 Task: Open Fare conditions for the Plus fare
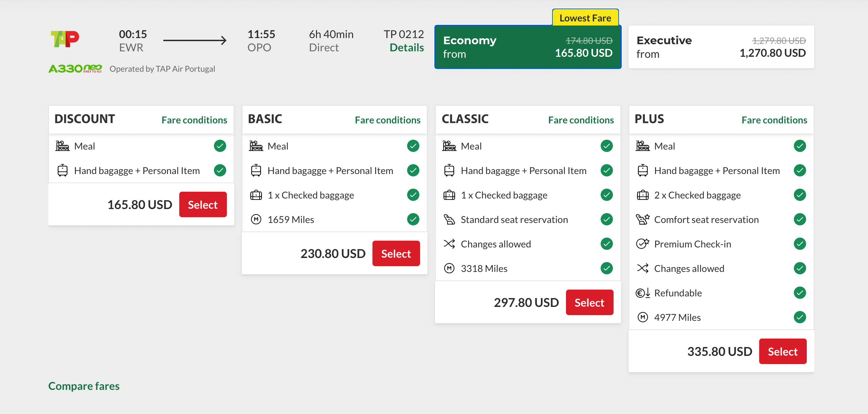pyautogui.click(x=774, y=120)
